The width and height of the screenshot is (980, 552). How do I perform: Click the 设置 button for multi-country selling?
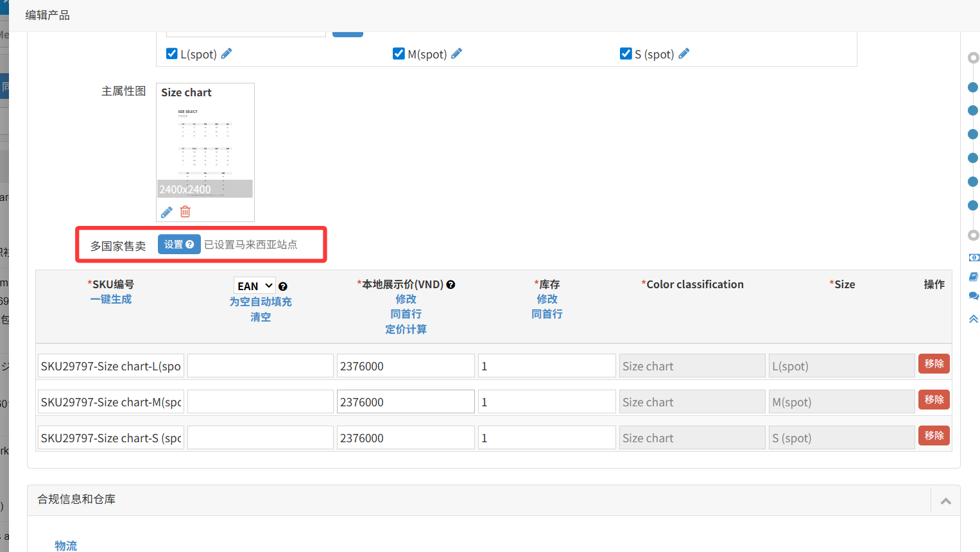click(x=179, y=245)
